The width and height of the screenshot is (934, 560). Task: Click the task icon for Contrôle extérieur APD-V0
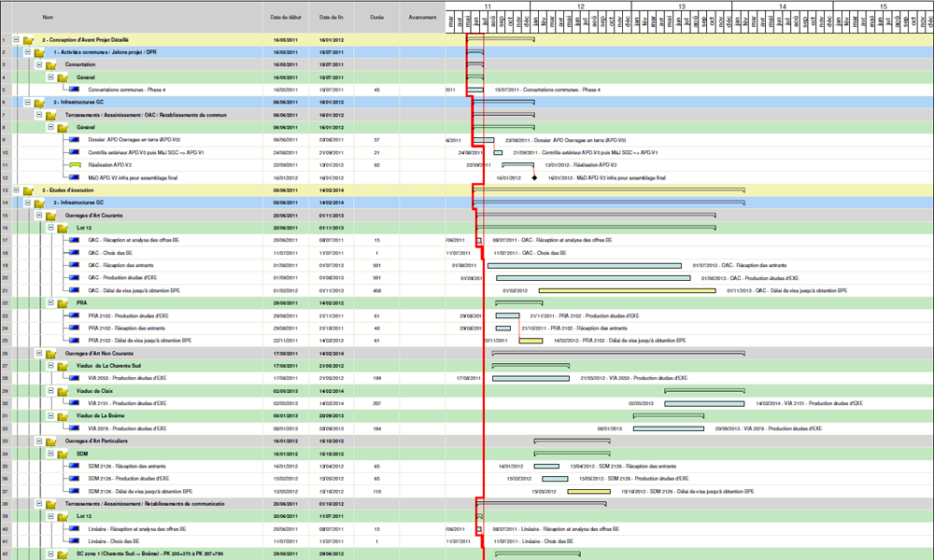click(x=75, y=152)
